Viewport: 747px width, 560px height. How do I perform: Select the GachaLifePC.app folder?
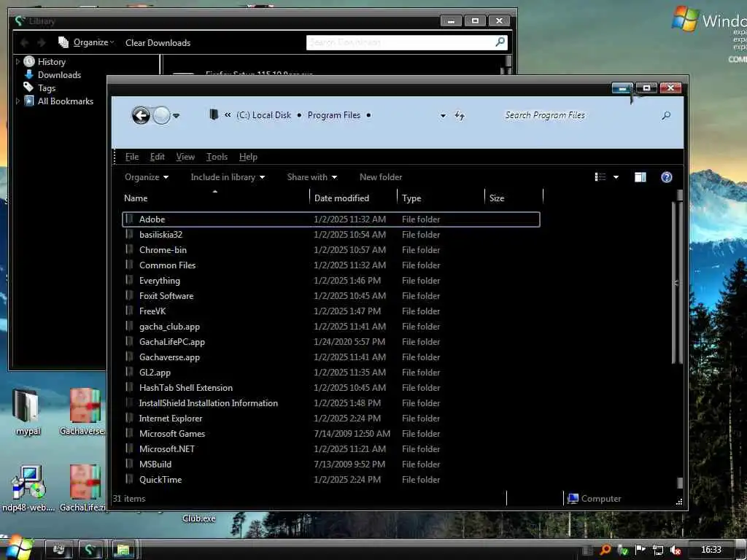tap(331, 342)
